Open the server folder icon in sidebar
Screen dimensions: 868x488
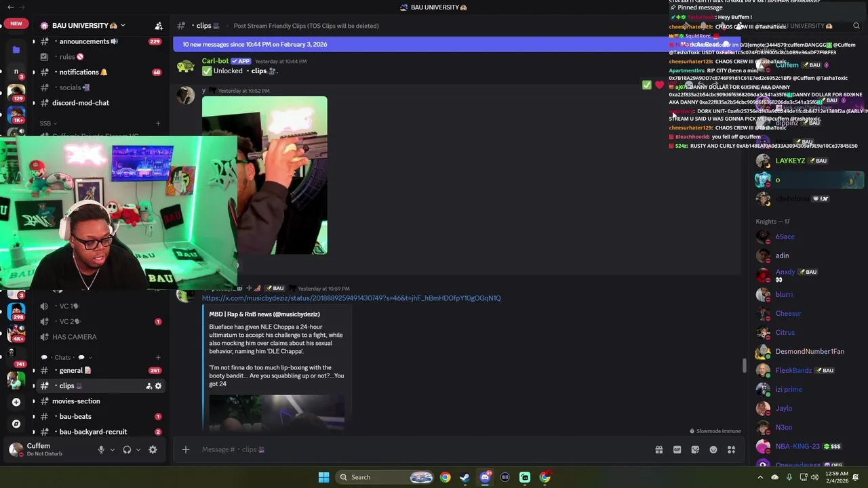[16, 49]
